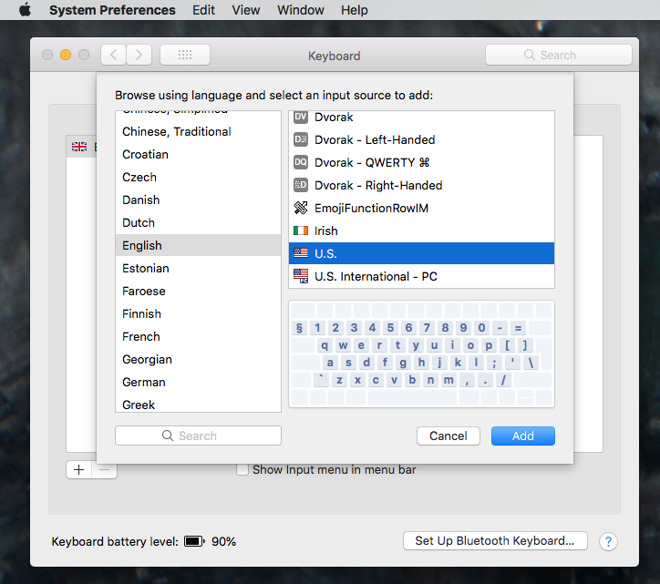Open the System Preferences menu
The width and height of the screenshot is (660, 584).
[112, 10]
